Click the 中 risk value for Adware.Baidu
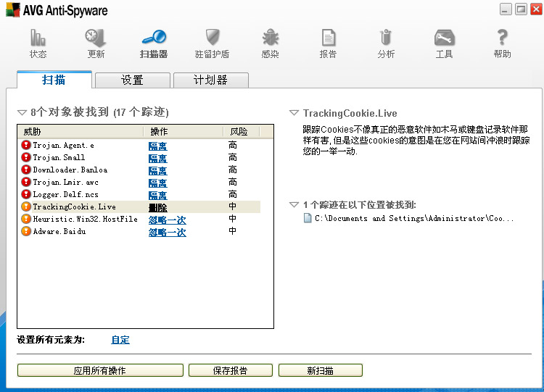 pyautogui.click(x=232, y=231)
